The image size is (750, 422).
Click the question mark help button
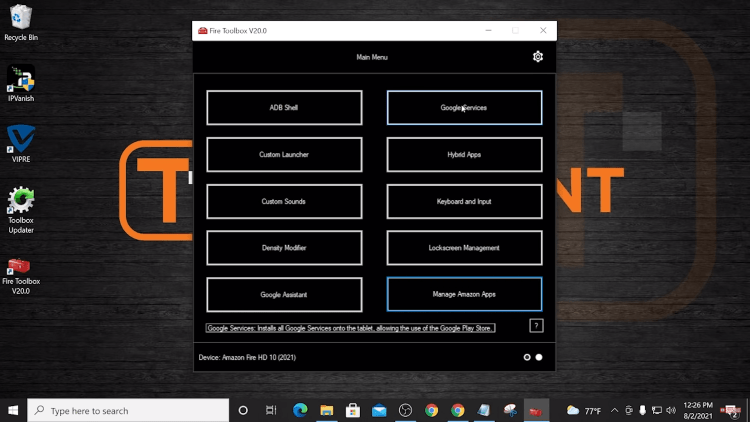(x=536, y=326)
